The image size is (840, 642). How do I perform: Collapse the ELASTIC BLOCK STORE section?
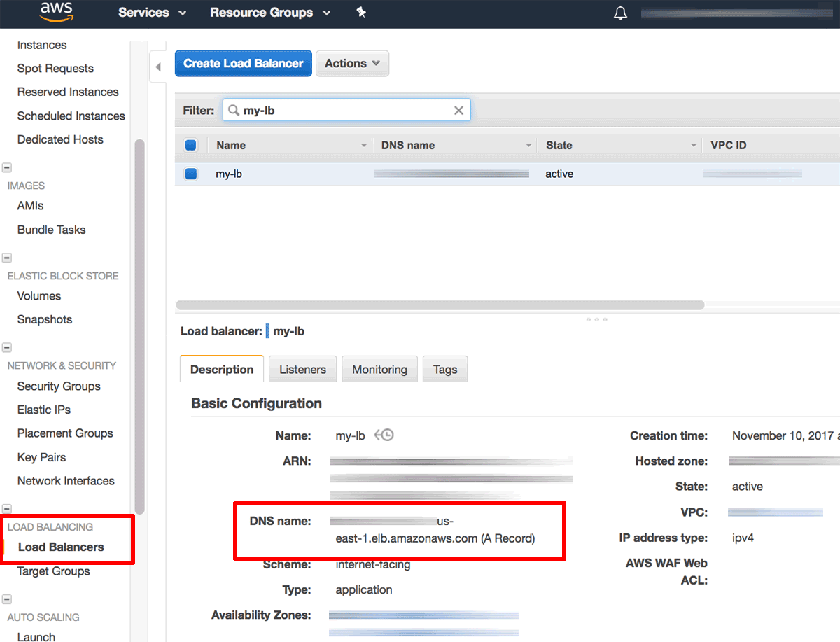coord(7,258)
